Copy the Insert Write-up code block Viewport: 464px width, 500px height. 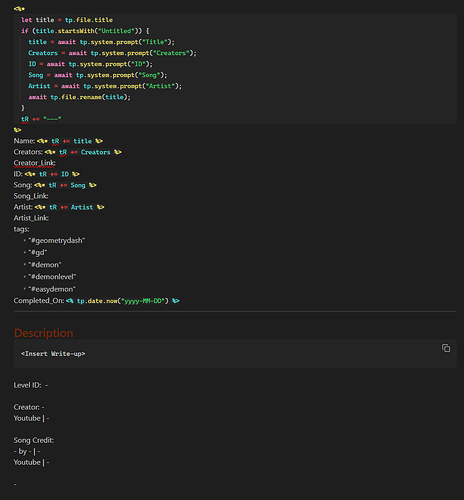click(446, 348)
